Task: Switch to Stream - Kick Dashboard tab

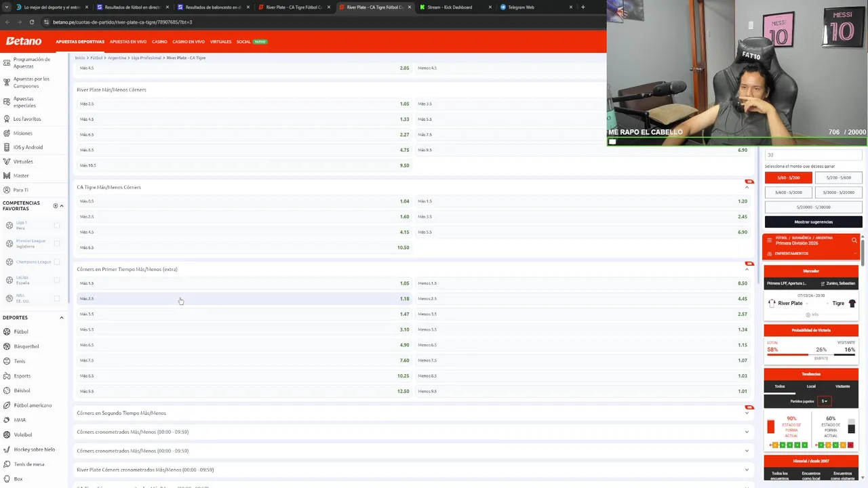Action: (450, 7)
